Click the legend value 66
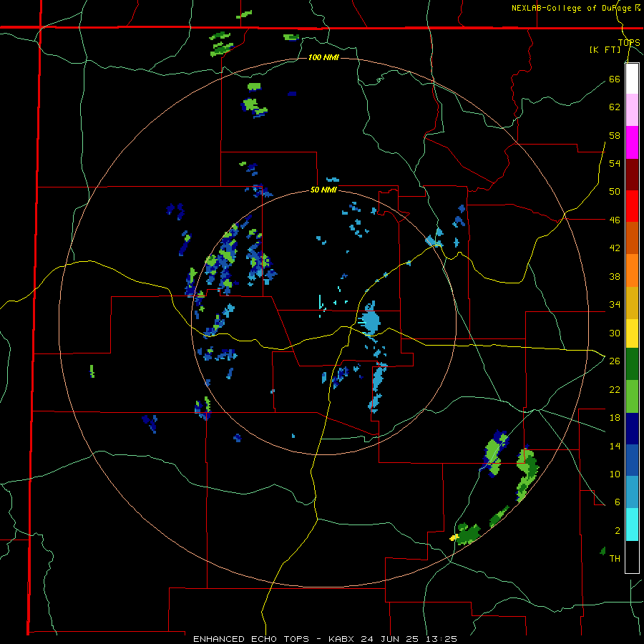 click(x=615, y=79)
